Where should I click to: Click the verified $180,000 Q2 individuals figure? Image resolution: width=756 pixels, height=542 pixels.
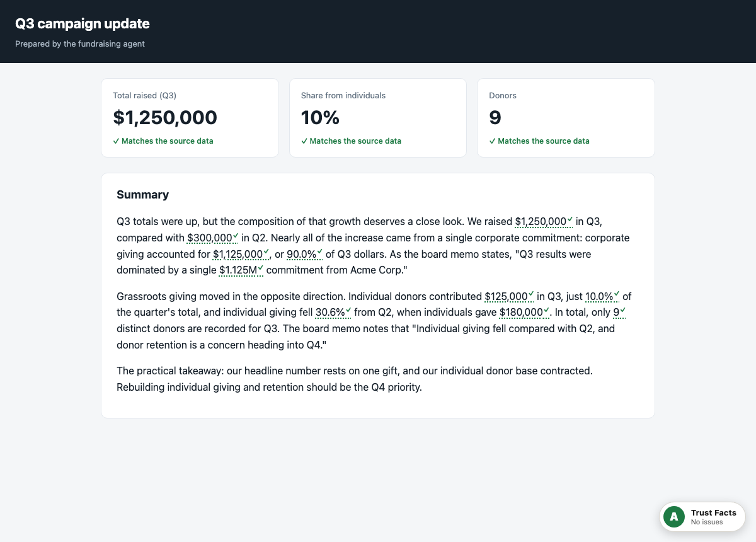coord(525,313)
